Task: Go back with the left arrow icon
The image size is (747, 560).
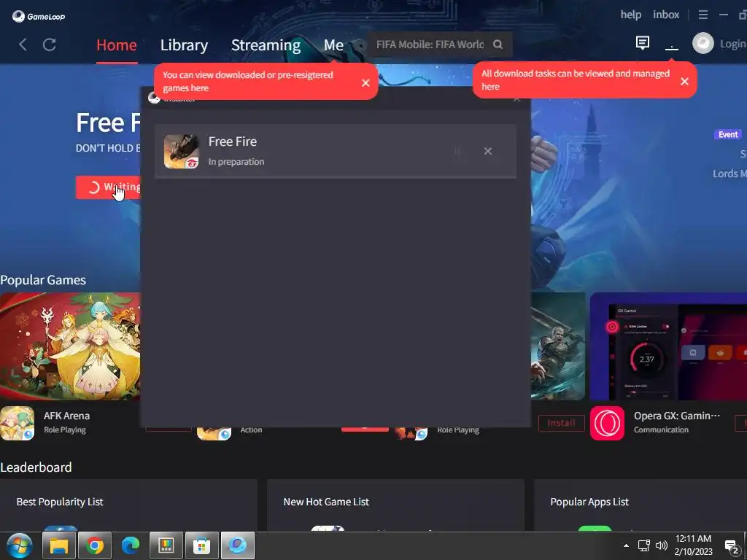Action: click(x=23, y=44)
